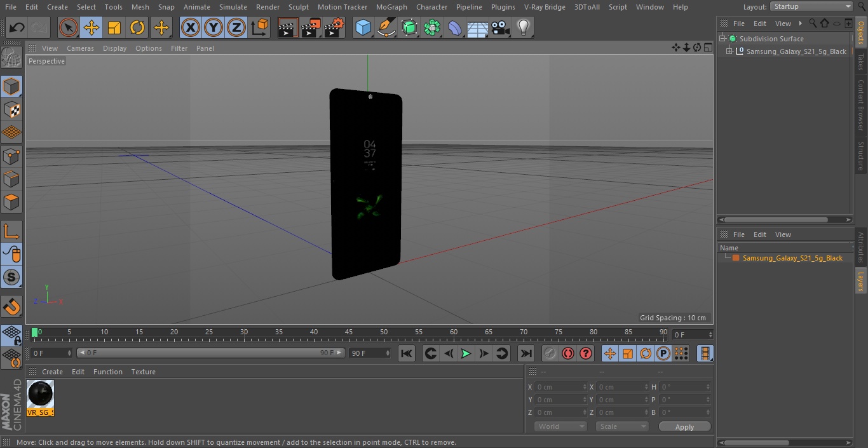Switch to Texture mode
This screenshot has width=868, height=448.
click(x=11, y=109)
